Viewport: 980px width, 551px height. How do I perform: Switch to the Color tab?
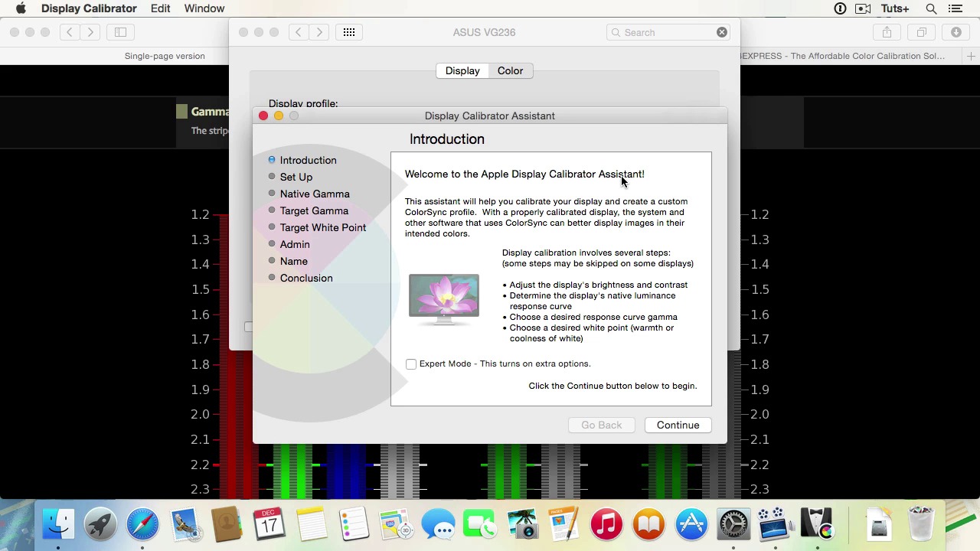[510, 70]
